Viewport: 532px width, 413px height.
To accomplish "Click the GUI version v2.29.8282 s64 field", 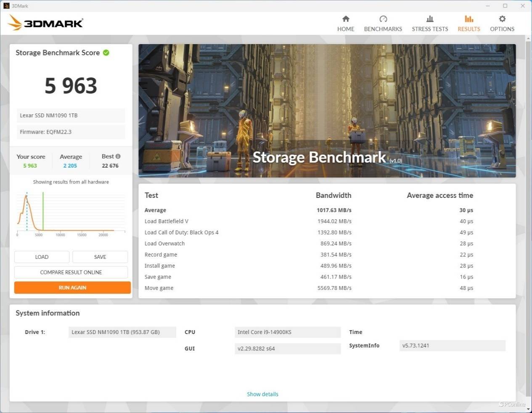I will tap(288, 349).
